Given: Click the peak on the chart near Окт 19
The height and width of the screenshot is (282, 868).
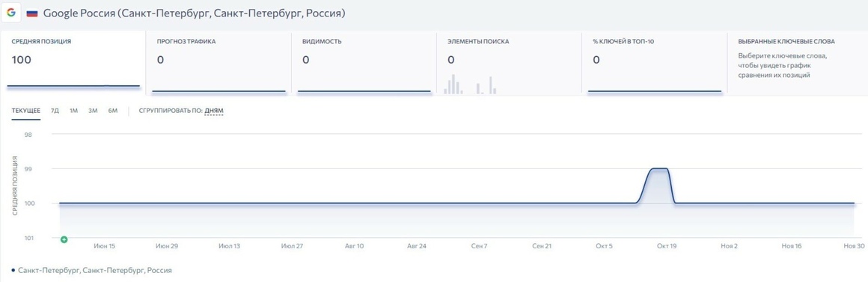Looking at the screenshot, I should pyautogui.click(x=658, y=168).
